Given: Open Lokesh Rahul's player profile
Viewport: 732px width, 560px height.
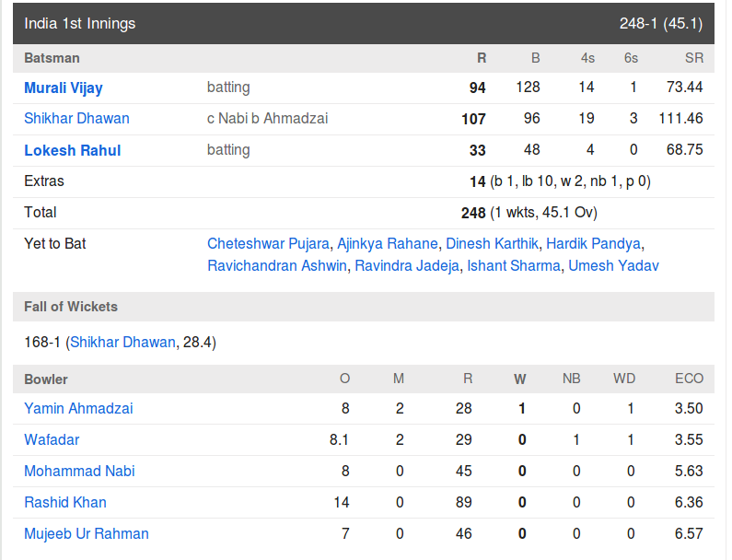Looking at the screenshot, I should click(x=73, y=150).
